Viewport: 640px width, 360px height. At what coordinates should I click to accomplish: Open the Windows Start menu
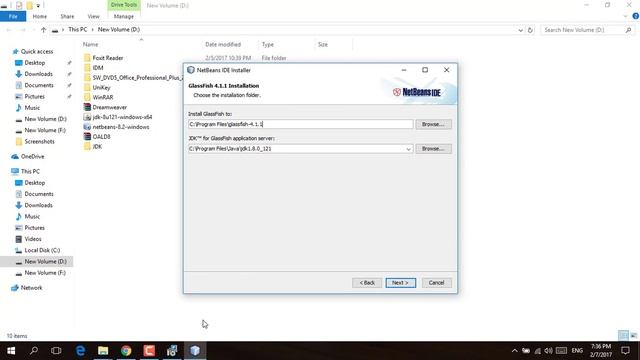pos(11,351)
